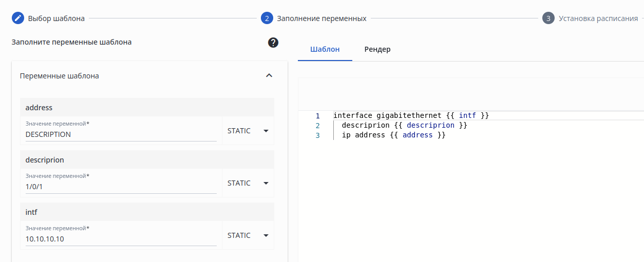The height and width of the screenshot is (262, 644).
Task: Collapse the Переменные шаблона panel chevron
Action: (269, 76)
